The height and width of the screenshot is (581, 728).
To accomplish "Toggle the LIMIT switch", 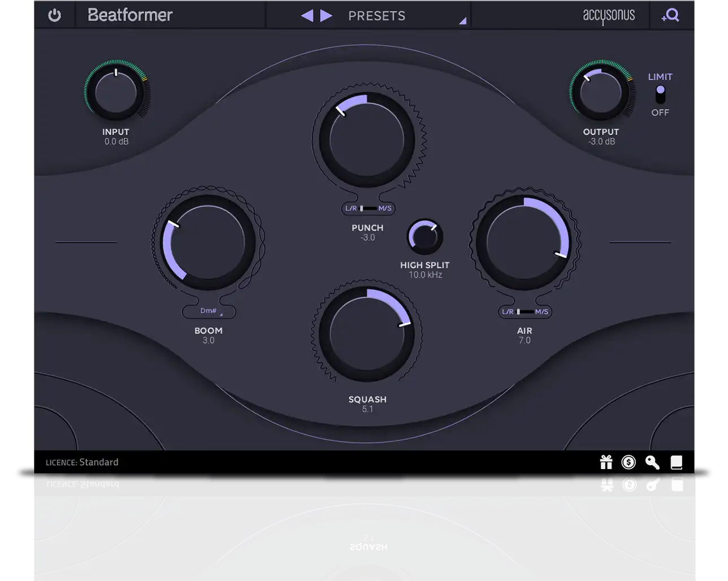I will (x=660, y=94).
